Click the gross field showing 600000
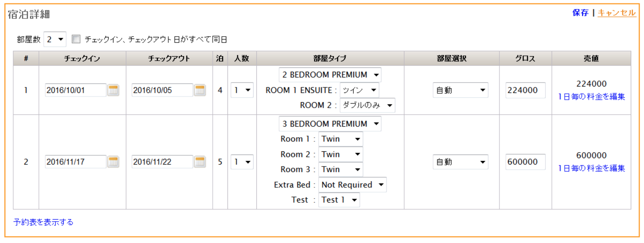 tap(525, 162)
